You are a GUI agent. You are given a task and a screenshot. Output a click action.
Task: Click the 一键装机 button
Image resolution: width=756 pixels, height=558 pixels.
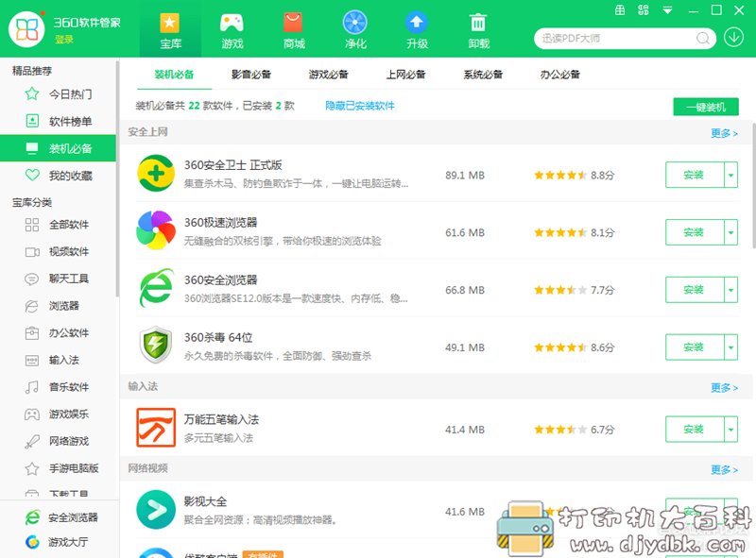tap(706, 107)
